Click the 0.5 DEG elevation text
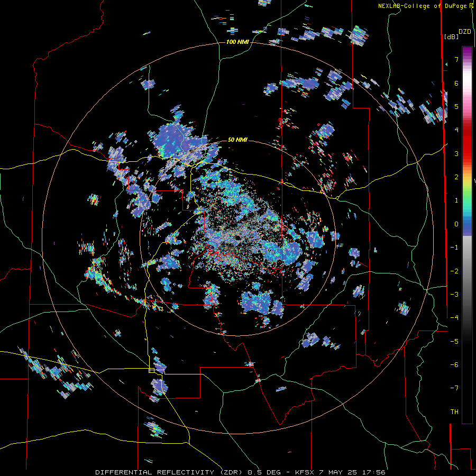The width and height of the screenshot is (476, 476). point(266,472)
